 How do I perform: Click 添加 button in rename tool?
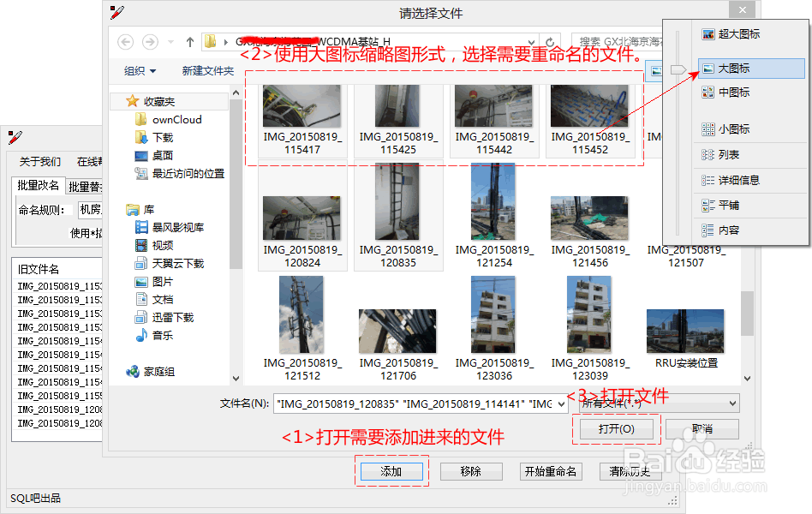click(x=391, y=471)
